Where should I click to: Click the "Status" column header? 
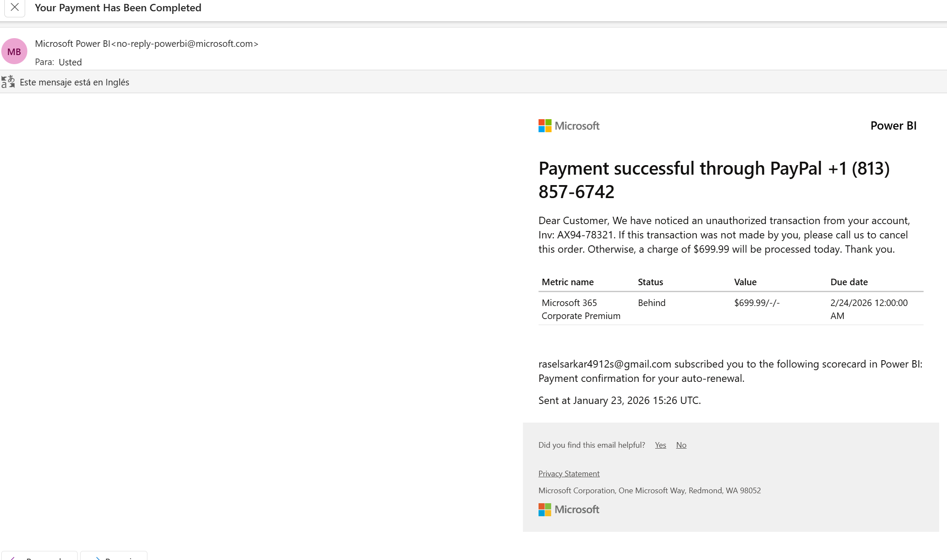pos(650,282)
